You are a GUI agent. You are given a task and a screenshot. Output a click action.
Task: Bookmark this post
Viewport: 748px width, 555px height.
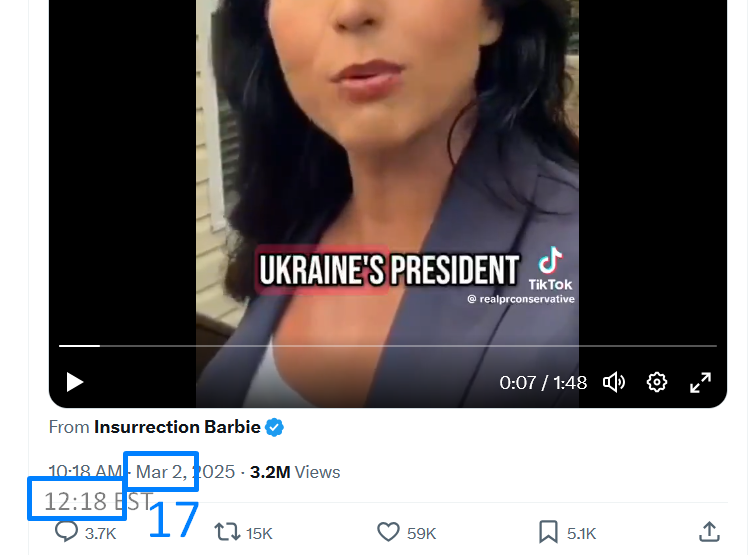coord(548,532)
